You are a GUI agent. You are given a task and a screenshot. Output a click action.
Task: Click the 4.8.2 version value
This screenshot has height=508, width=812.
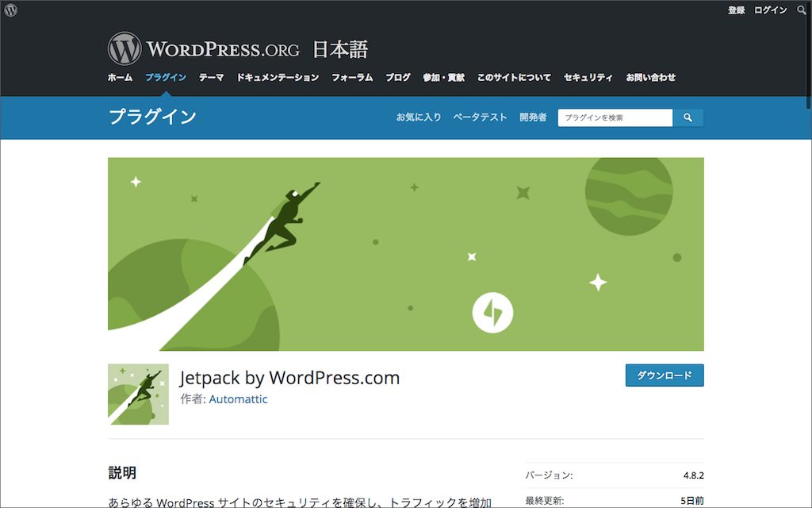click(693, 475)
